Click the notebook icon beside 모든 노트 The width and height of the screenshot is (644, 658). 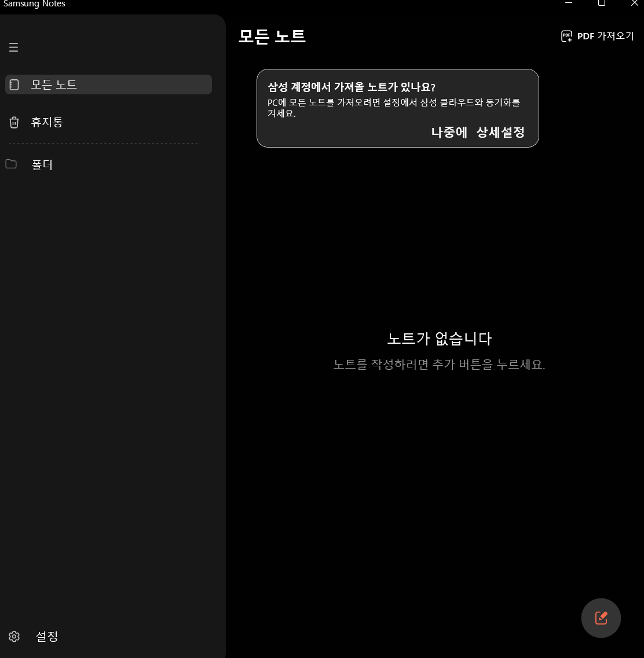tap(14, 84)
